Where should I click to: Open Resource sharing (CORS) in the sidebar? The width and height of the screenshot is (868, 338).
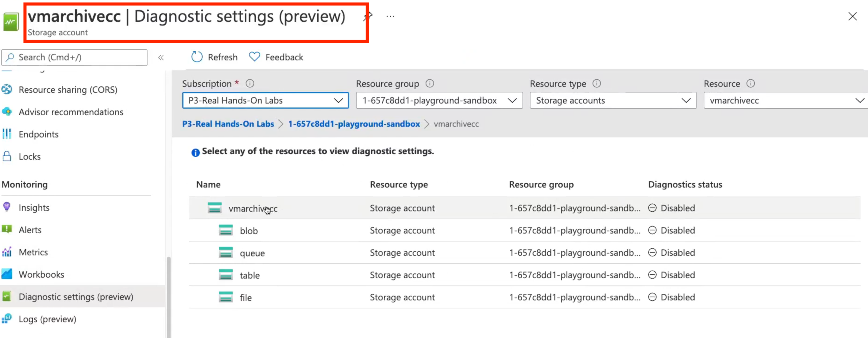coord(68,90)
